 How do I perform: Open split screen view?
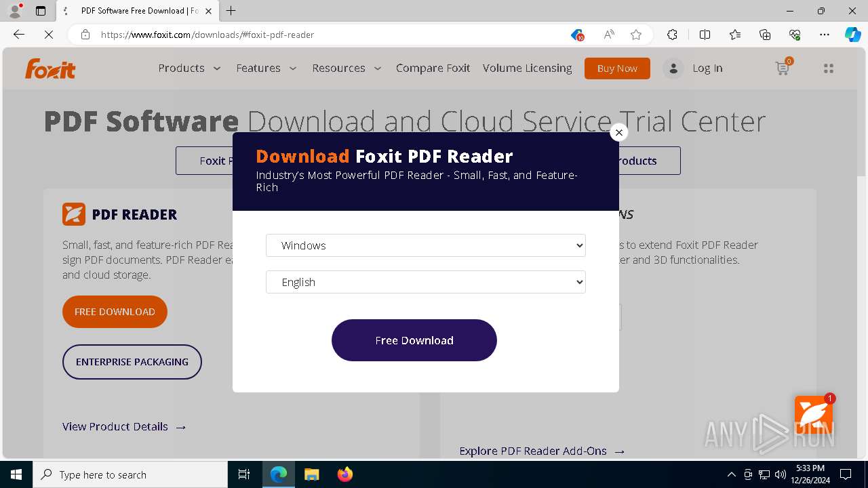click(x=705, y=35)
